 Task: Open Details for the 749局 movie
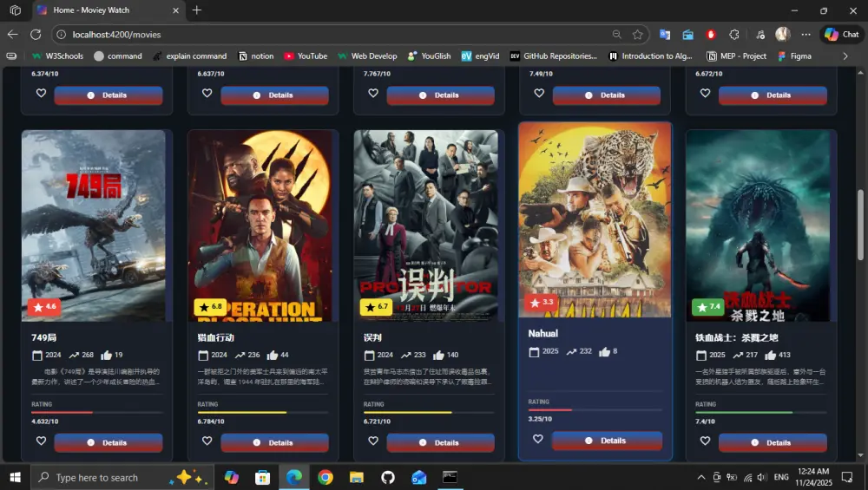tap(108, 442)
